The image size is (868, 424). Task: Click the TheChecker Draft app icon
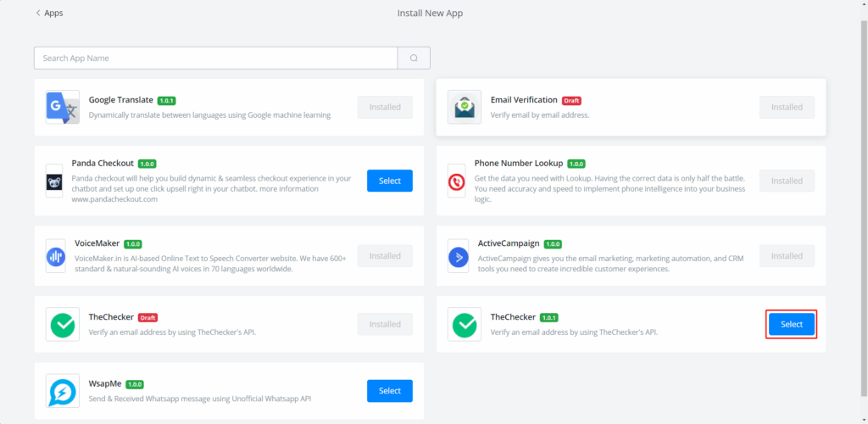62,324
